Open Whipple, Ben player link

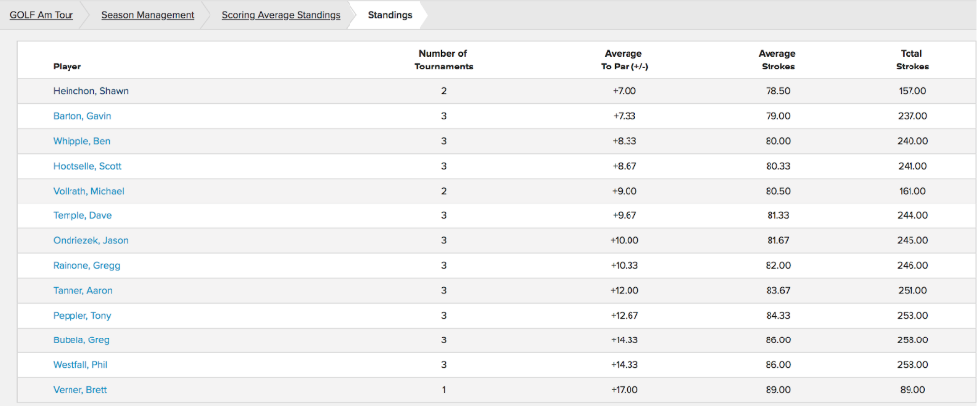(81, 141)
